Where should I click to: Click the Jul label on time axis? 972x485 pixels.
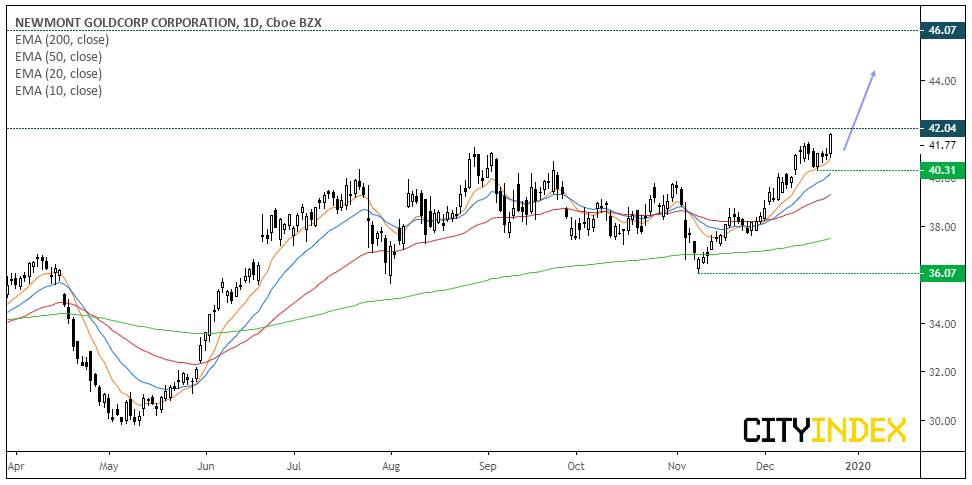pos(294,465)
